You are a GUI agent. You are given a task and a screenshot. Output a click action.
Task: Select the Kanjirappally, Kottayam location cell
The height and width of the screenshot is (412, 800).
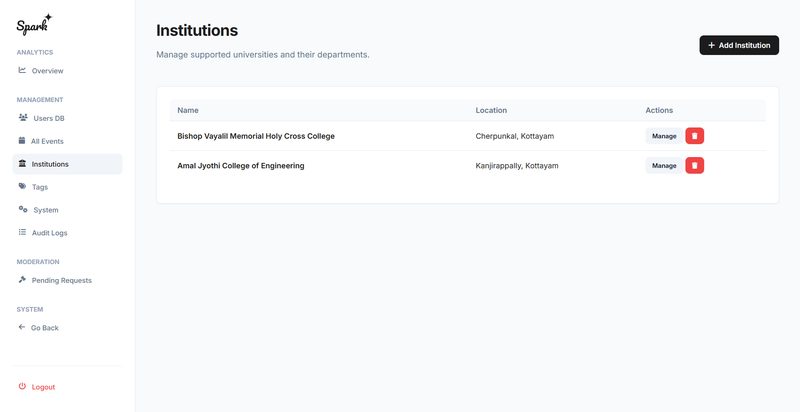[517, 165]
